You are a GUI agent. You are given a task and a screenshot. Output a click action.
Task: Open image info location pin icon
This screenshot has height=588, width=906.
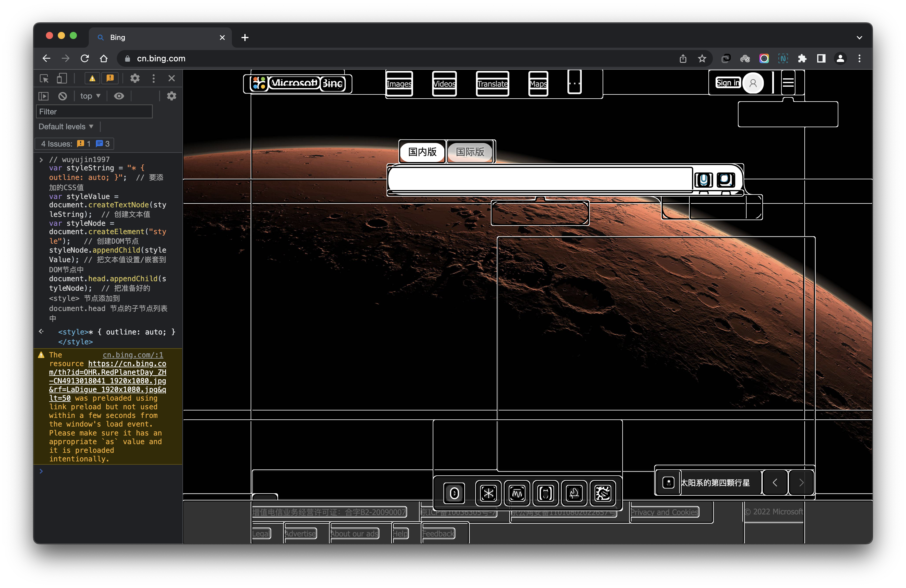(x=668, y=483)
